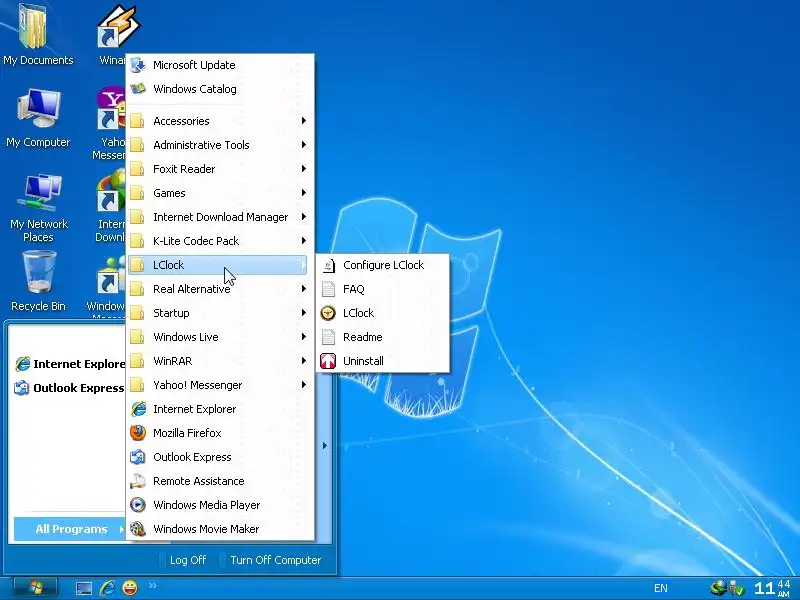Click safely remove hardware tray icon
This screenshot has width=800, height=600.
pos(737,588)
